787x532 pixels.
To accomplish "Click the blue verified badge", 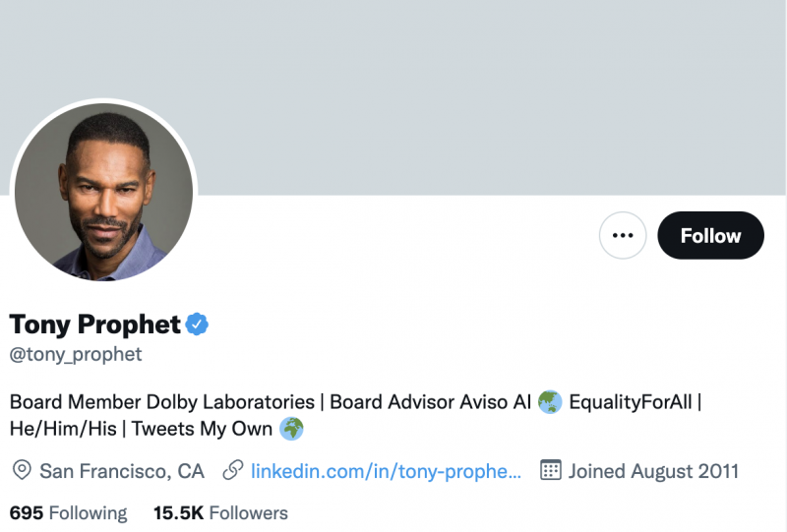I will click(x=198, y=324).
